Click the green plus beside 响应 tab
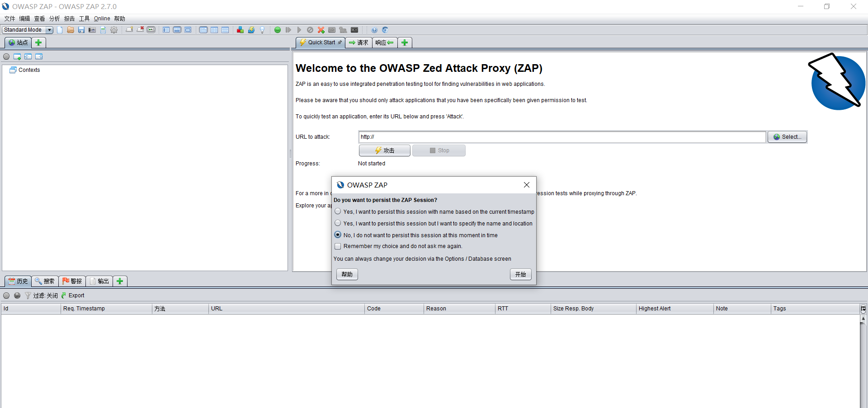868x408 pixels. click(405, 42)
